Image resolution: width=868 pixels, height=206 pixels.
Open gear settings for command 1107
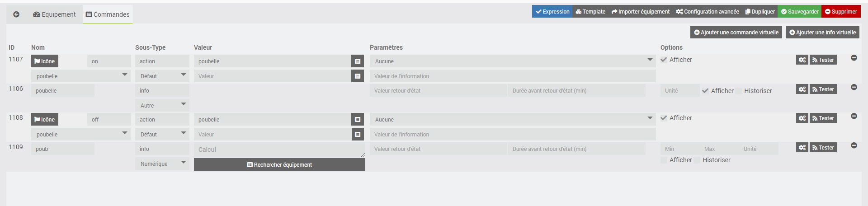click(x=802, y=60)
